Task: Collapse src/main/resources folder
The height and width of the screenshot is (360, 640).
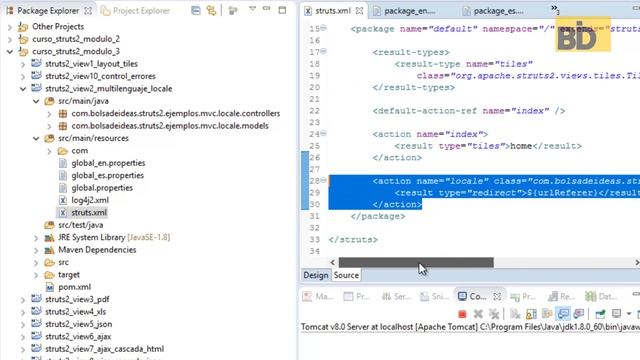Action: pyautogui.click(x=36, y=138)
